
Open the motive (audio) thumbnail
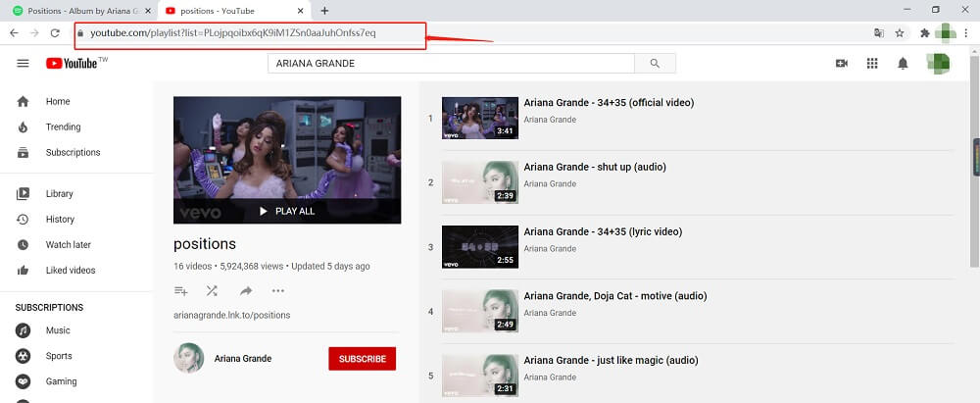click(480, 312)
